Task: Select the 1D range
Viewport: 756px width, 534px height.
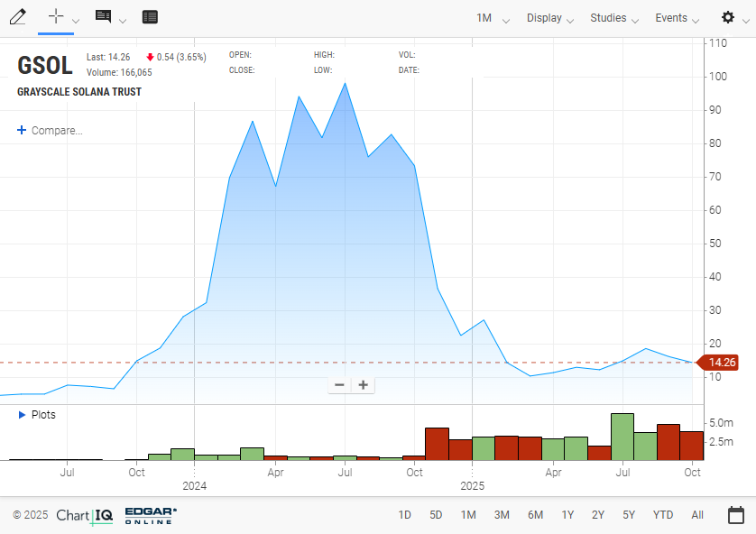Action: [404, 515]
